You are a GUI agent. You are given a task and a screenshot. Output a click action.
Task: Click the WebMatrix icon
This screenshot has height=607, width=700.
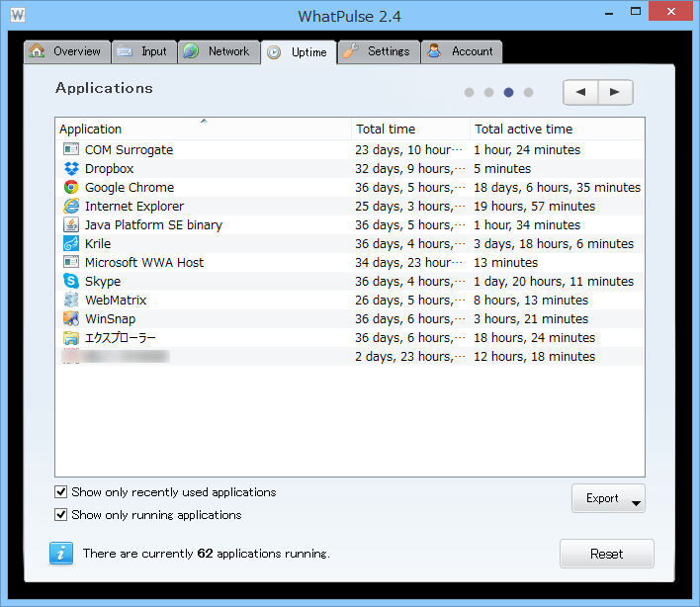click(71, 300)
